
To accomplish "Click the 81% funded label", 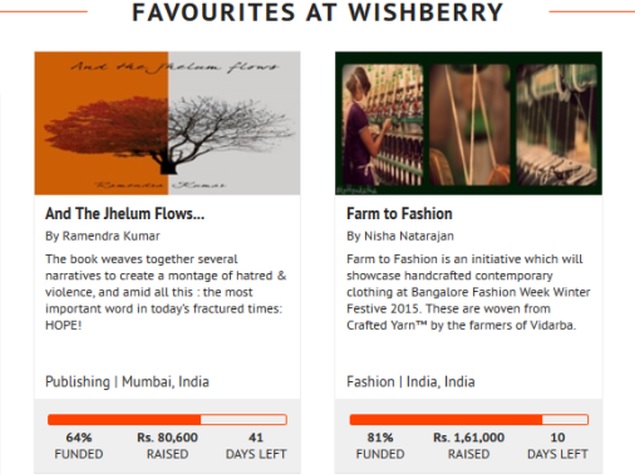I will click(380, 445).
